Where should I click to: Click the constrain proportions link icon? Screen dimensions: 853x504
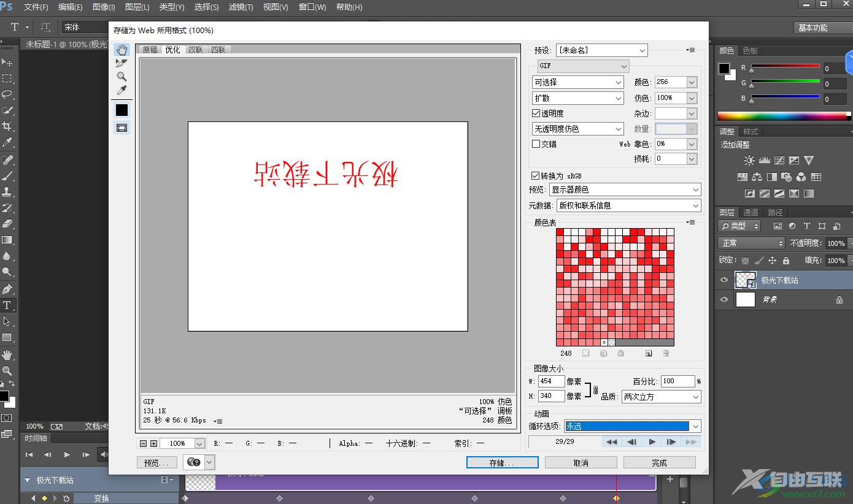(595, 389)
